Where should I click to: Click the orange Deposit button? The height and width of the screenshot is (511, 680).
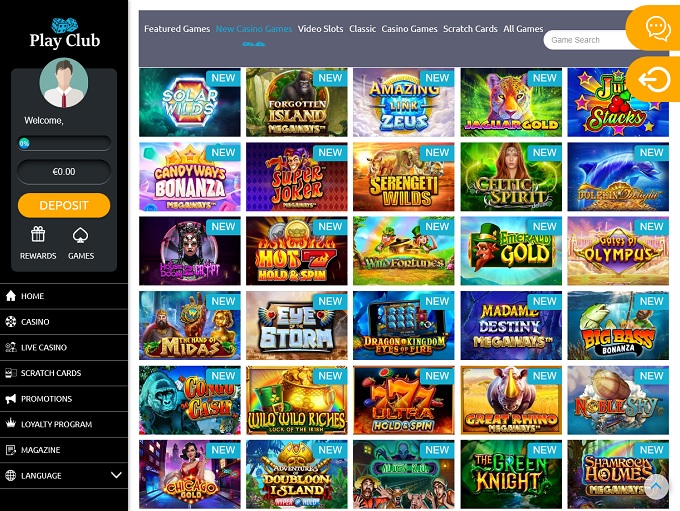tap(64, 205)
